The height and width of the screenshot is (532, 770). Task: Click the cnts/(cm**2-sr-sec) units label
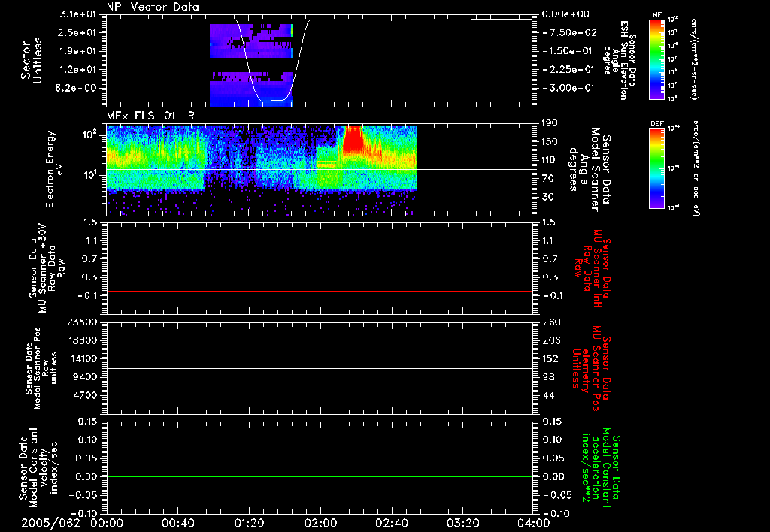click(x=694, y=59)
